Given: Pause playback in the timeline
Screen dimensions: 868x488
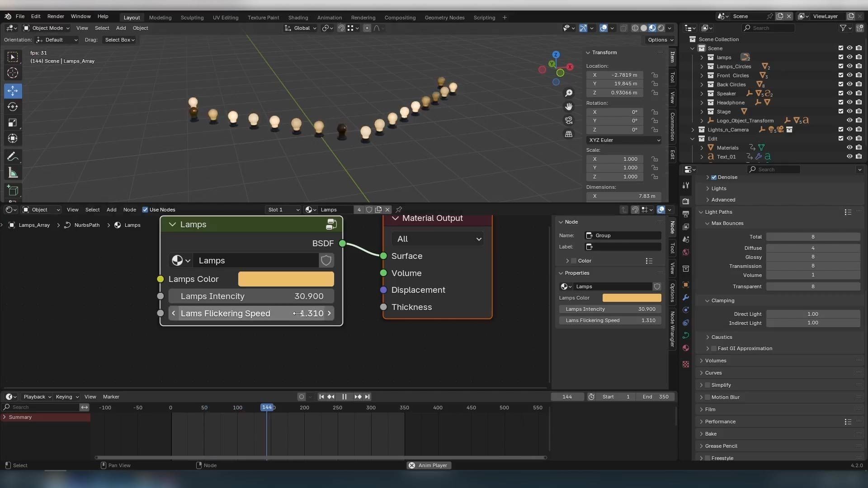Looking at the screenshot, I should [x=344, y=397].
